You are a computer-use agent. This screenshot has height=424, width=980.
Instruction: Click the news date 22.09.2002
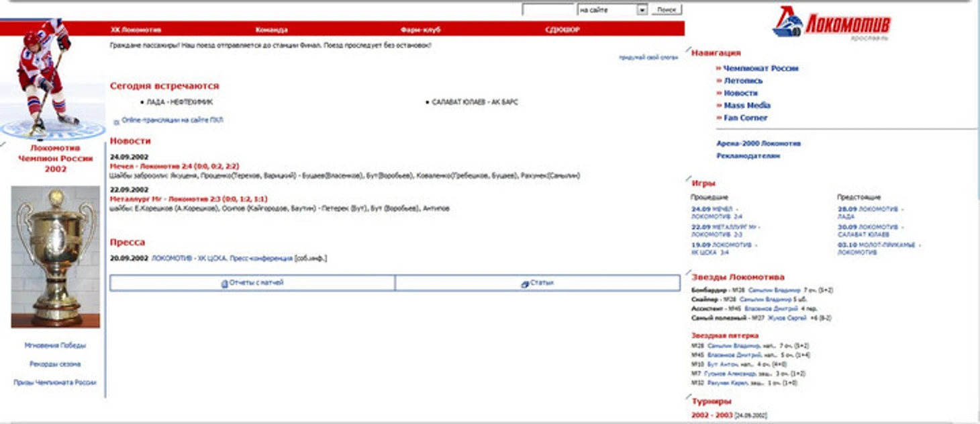click(129, 189)
